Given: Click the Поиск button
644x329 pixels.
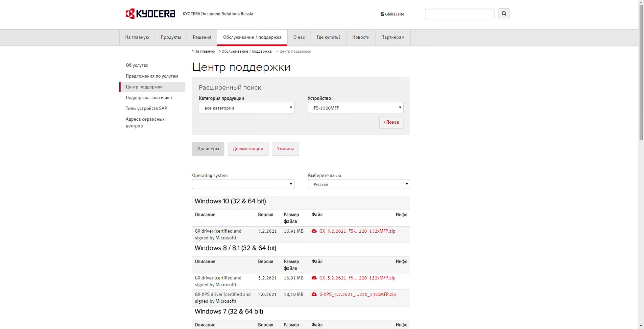Looking at the screenshot, I should coord(391,122).
